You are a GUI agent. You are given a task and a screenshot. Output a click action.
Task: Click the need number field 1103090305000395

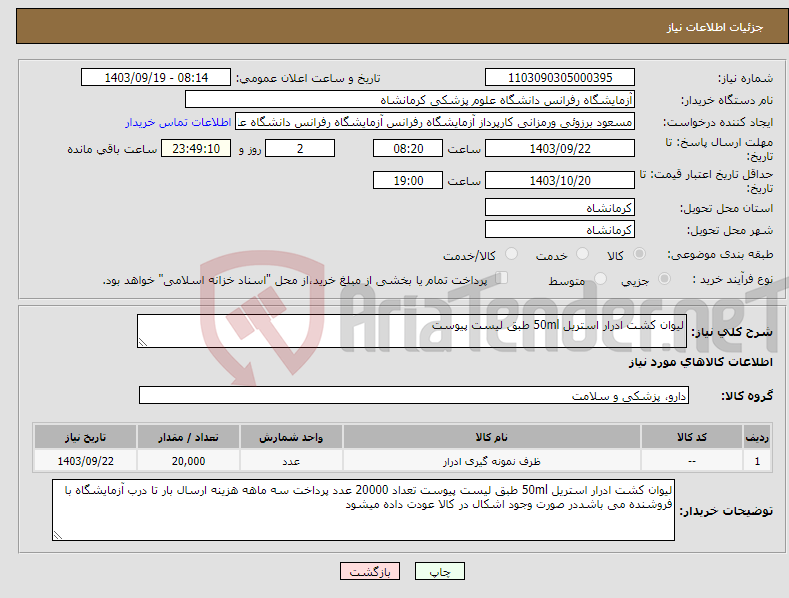[x=560, y=78]
